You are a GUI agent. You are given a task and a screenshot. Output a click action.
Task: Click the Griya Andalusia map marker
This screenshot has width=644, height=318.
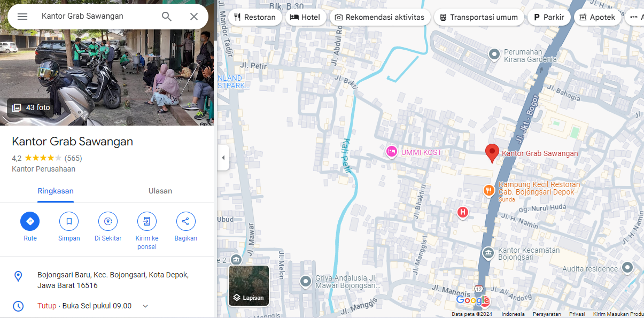click(x=305, y=281)
